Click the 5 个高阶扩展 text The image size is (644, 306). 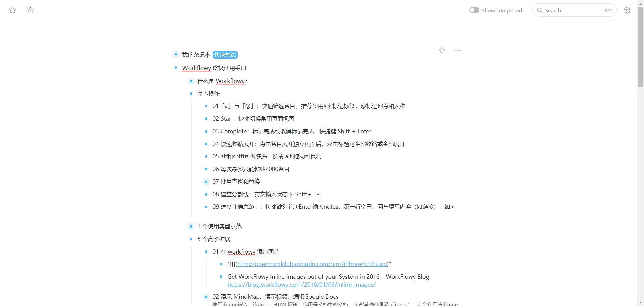pyautogui.click(x=214, y=239)
